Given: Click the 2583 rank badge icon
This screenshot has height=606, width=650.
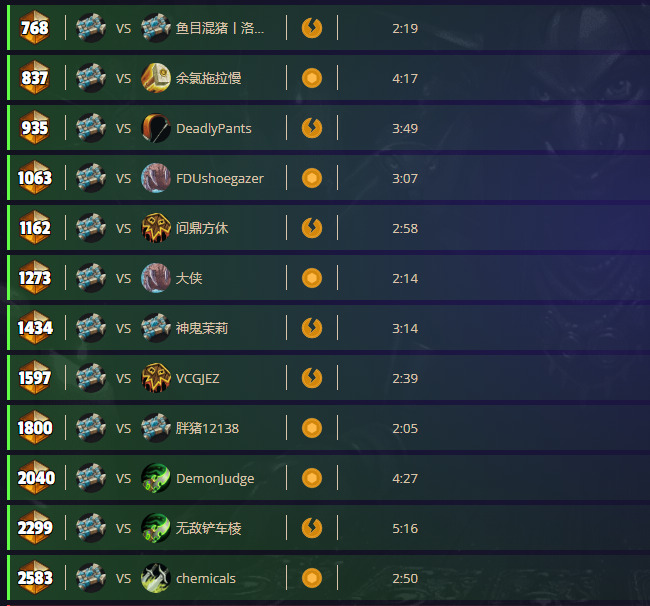Looking at the screenshot, I should tap(35, 578).
